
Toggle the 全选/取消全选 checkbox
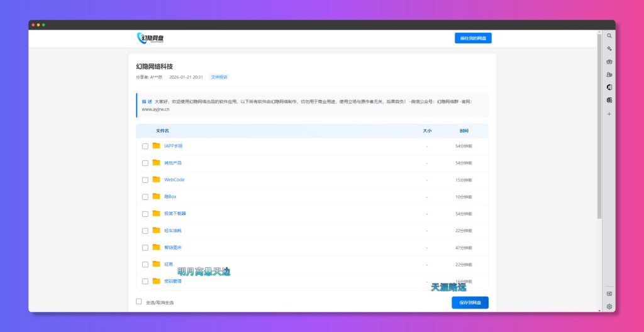[139, 302]
